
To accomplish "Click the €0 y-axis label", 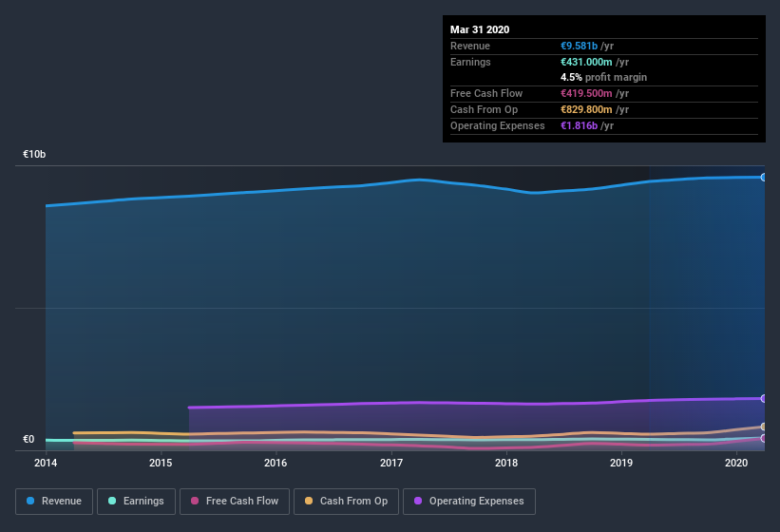I will (x=29, y=439).
